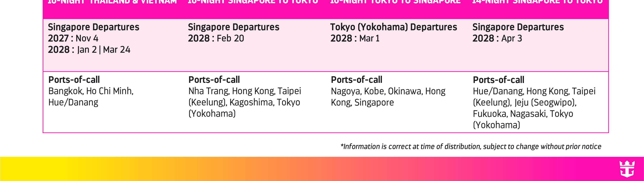Click the Bangkok, Ho Chi Minh ports text
The image size is (644, 181).
tap(91, 91)
